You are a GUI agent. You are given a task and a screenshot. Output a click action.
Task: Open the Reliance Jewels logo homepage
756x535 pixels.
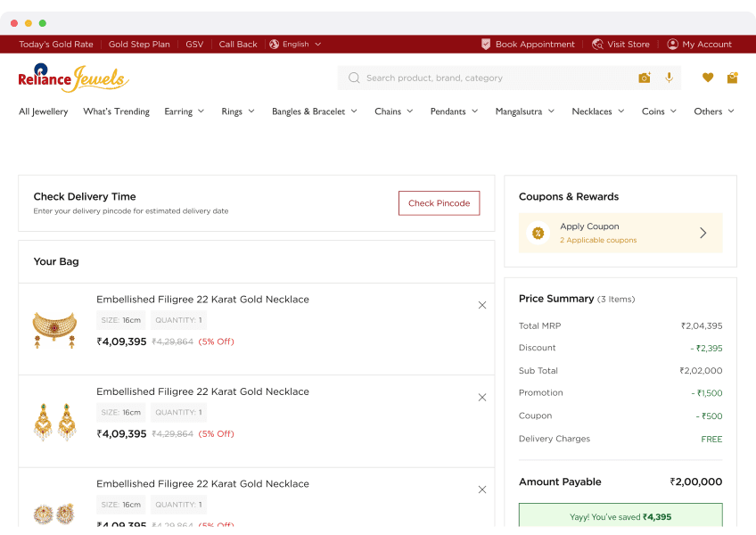(x=73, y=78)
